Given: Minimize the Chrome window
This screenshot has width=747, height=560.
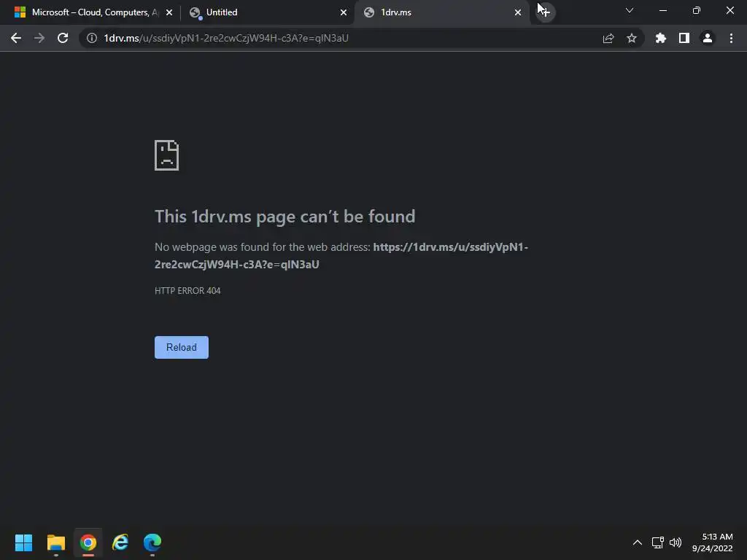Looking at the screenshot, I should pyautogui.click(x=663, y=10).
